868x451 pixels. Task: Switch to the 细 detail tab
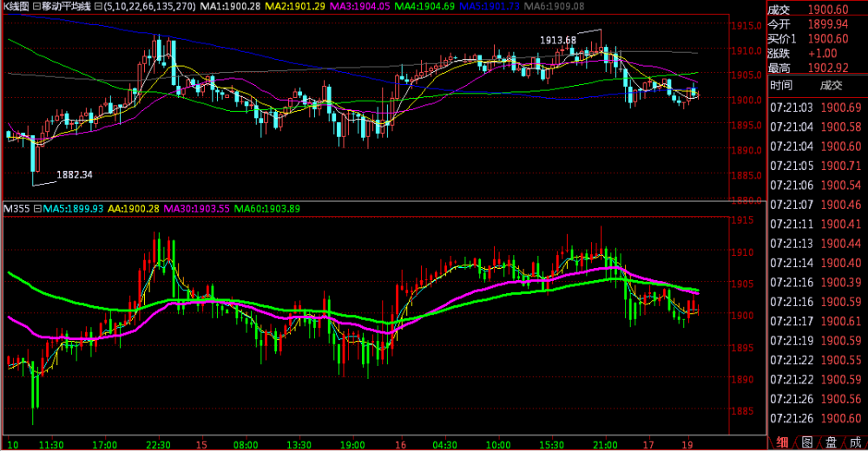pyautogui.click(x=783, y=442)
